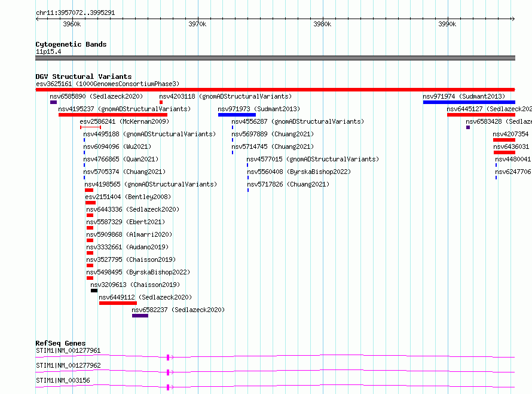Click the 3990k ruler position
532x394 pixels.
tap(447, 24)
